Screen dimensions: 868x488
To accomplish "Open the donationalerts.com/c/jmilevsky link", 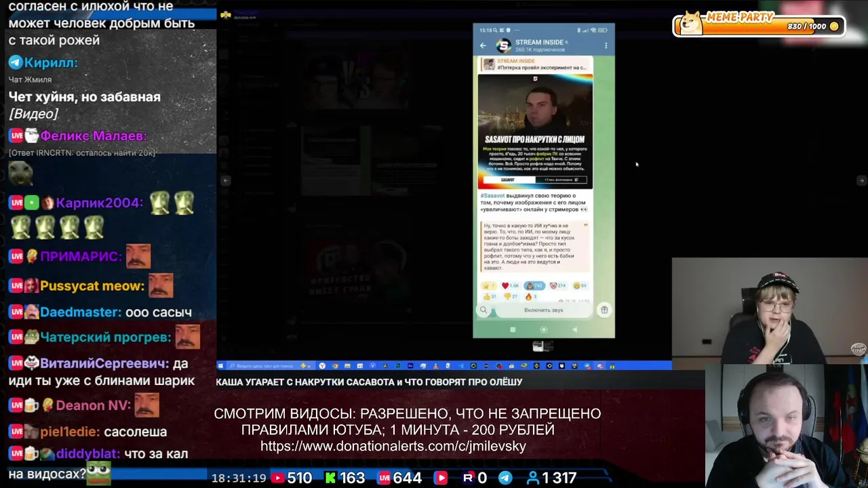I will [393, 447].
